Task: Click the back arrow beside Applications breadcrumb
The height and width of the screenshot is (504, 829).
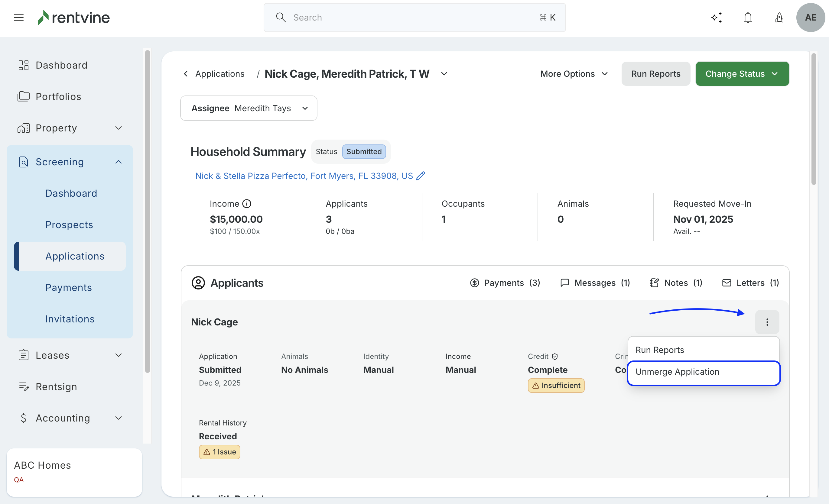Action: tap(185, 74)
